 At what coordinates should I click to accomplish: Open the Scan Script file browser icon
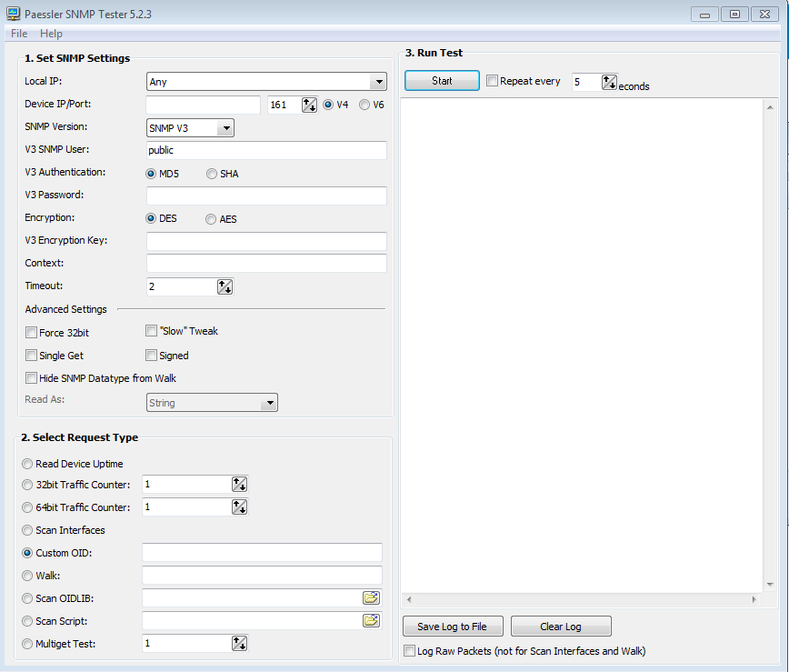pos(371,621)
